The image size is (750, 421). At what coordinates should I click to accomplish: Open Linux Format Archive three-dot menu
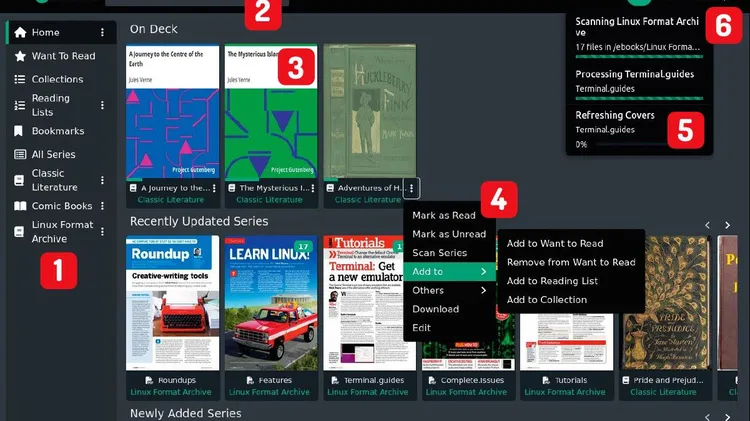pyautogui.click(x=102, y=232)
